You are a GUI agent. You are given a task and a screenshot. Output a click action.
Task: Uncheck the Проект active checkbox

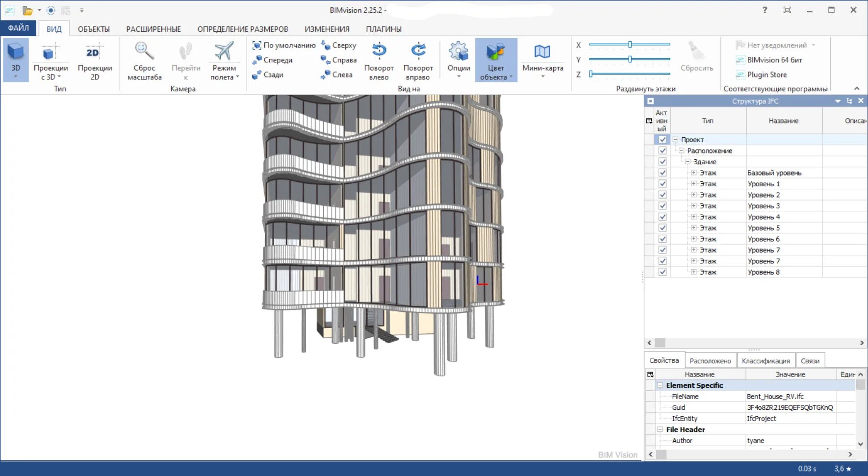pyautogui.click(x=663, y=140)
